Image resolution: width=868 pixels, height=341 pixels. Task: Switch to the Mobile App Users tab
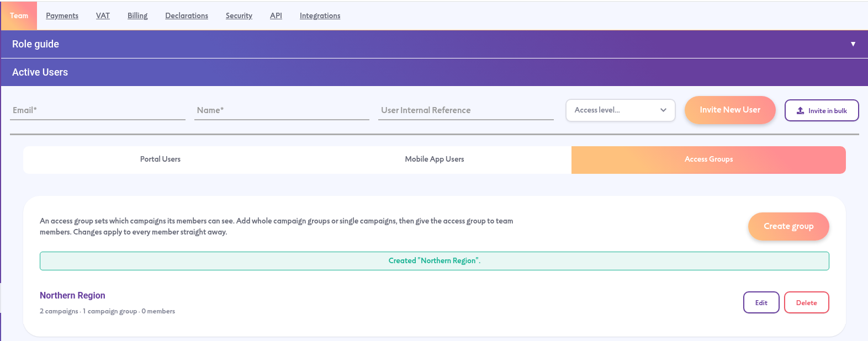[x=435, y=159]
